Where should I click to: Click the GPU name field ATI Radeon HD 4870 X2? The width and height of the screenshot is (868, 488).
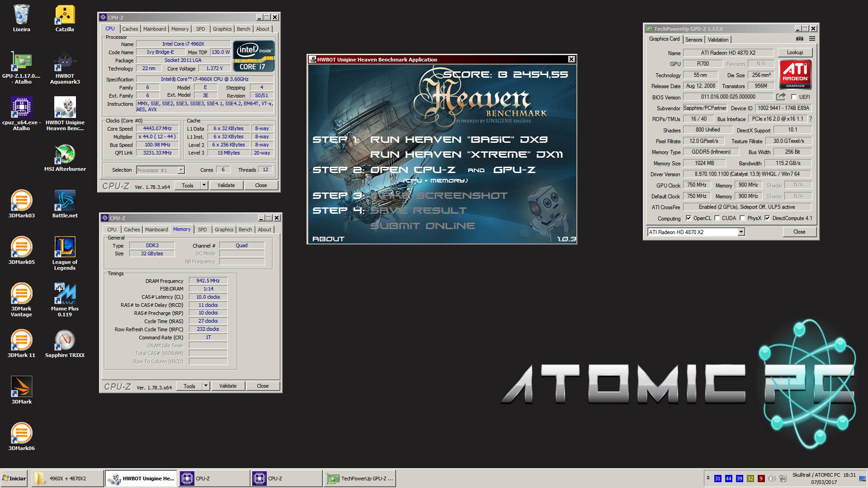tap(728, 53)
